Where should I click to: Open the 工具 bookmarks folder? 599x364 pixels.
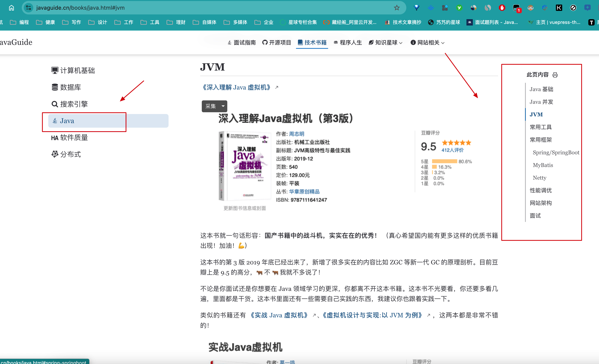pyautogui.click(x=150, y=22)
